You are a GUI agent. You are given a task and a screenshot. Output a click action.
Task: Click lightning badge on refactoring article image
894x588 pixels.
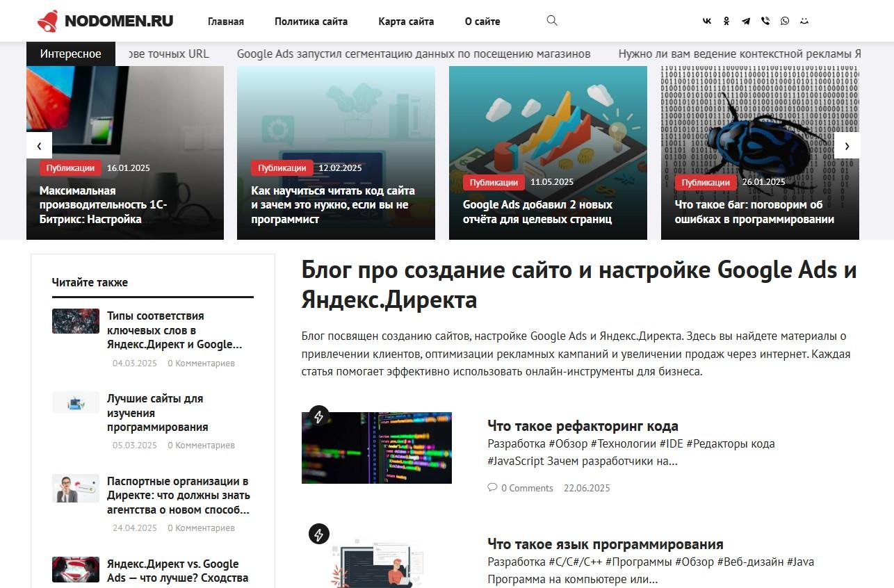318,416
